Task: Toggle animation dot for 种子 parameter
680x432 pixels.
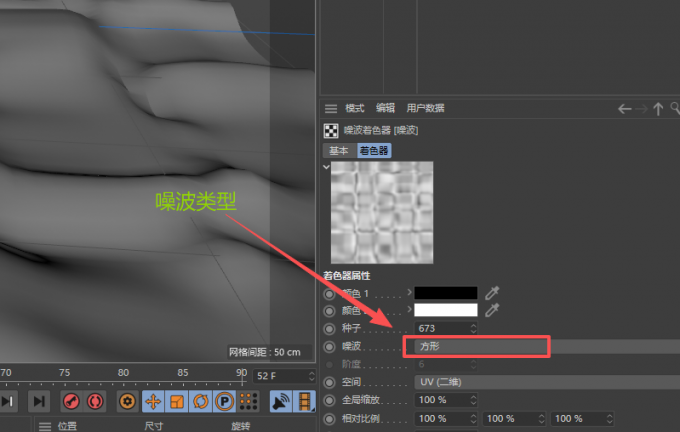Action: click(330, 328)
